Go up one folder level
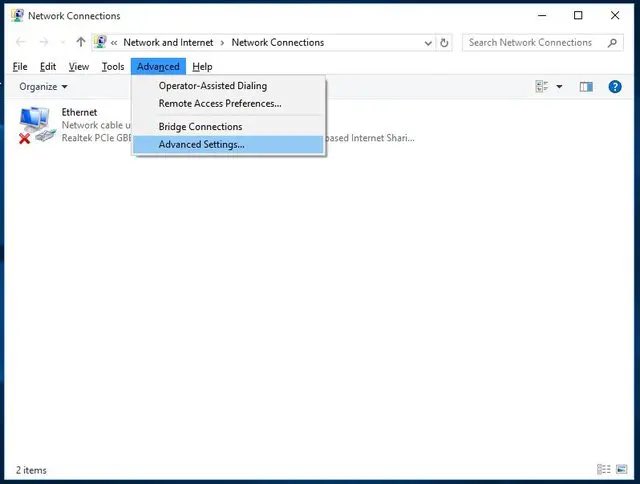 pos(80,42)
